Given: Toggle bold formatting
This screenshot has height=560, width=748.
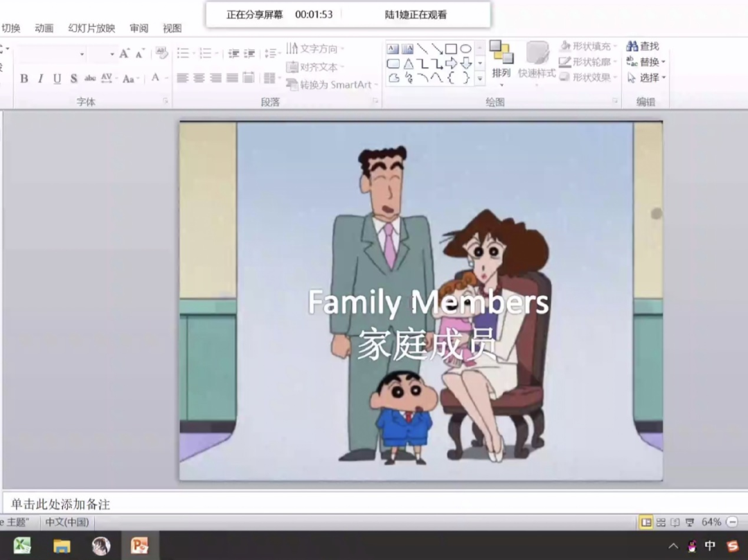Looking at the screenshot, I should click(x=24, y=79).
